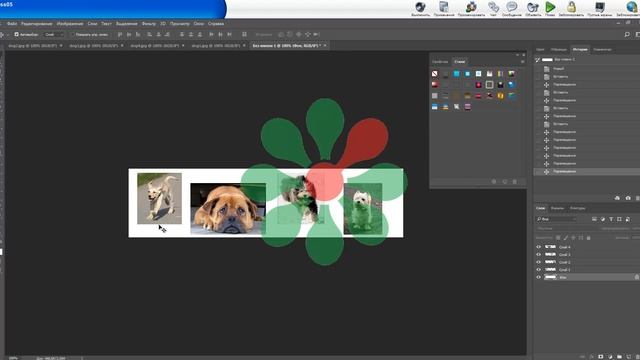Select Фон layer thumbnail
The width and height of the screenshot is (640, 360).
click(551, 277)
